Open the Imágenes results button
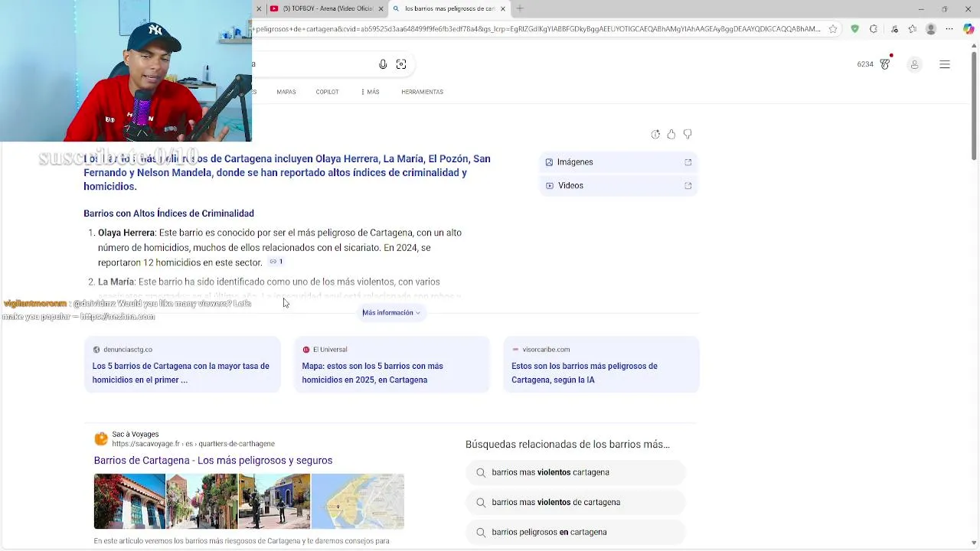 tap(619, 162)
